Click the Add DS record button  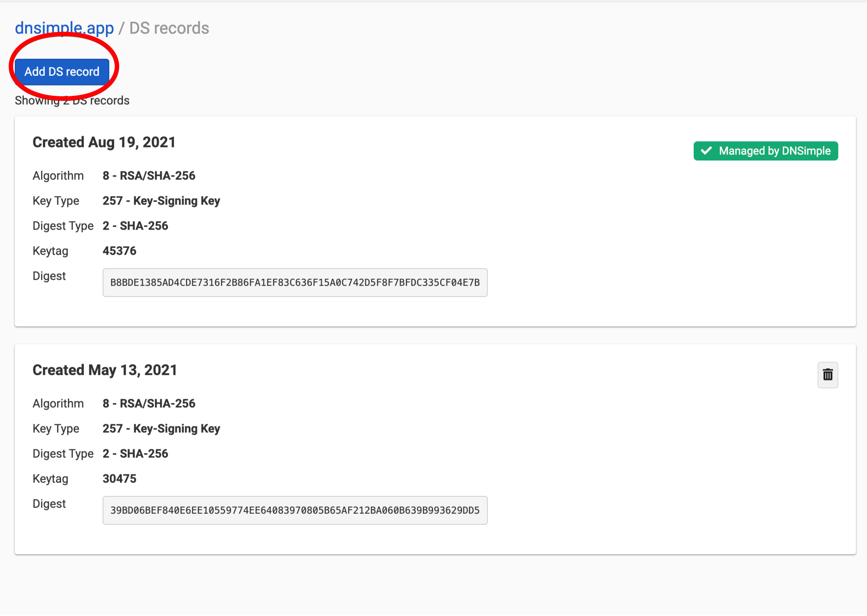62,72
